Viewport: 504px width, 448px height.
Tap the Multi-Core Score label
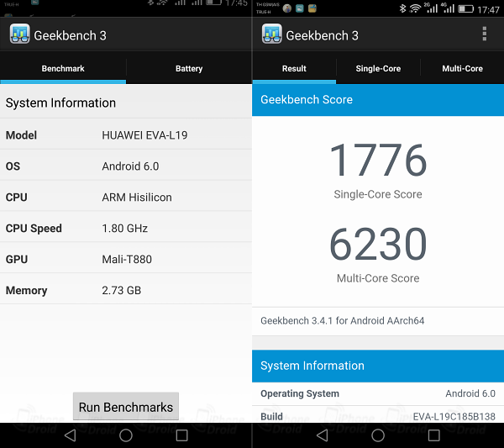[x=378, y=278]
